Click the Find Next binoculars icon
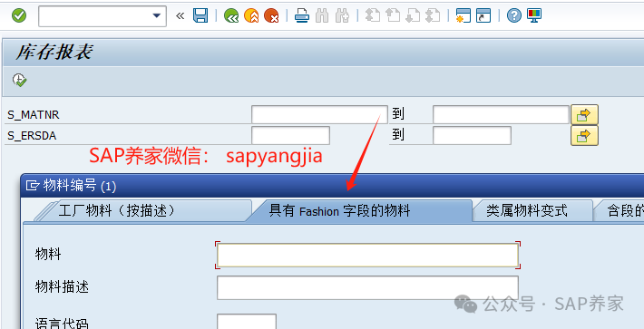The image size is (644, 329). (x=342, y=16)
